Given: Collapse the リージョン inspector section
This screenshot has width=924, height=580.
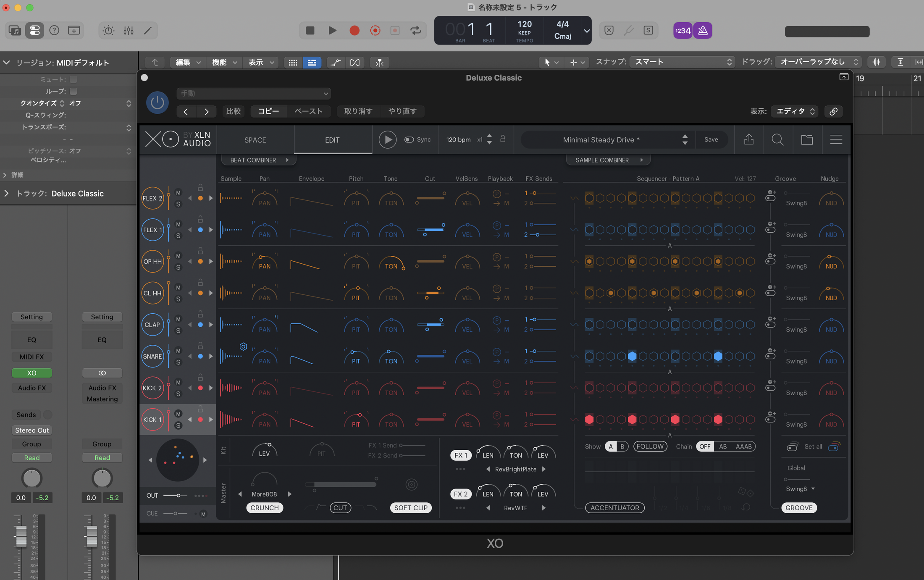Looking at the screenshot, I should pos(6,63).
